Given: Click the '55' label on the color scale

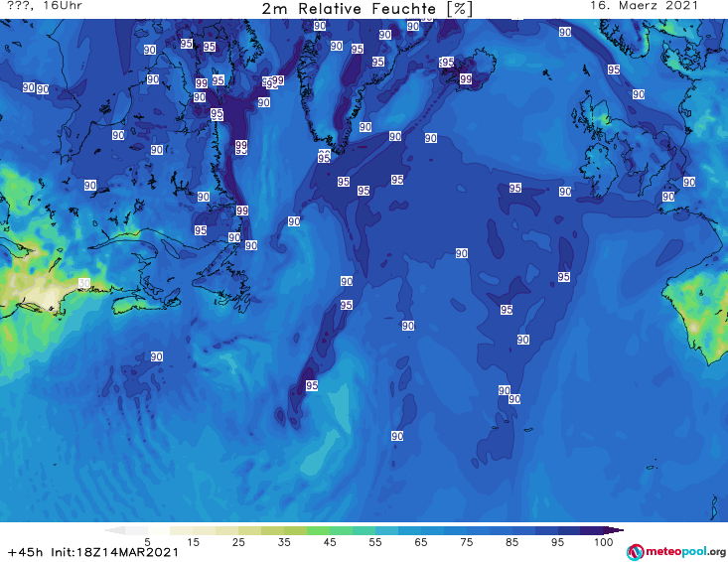Looking at the screenshot, I should (x=374, y=541).
